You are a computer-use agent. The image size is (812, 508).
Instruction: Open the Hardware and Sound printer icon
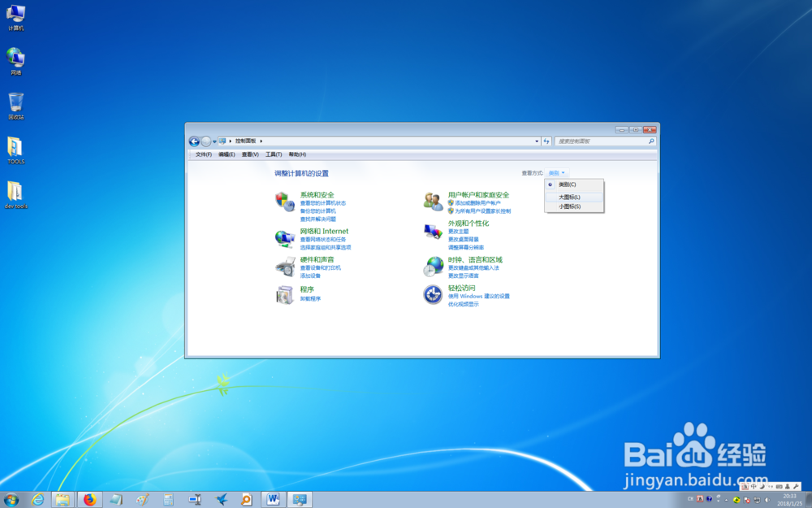285,267
